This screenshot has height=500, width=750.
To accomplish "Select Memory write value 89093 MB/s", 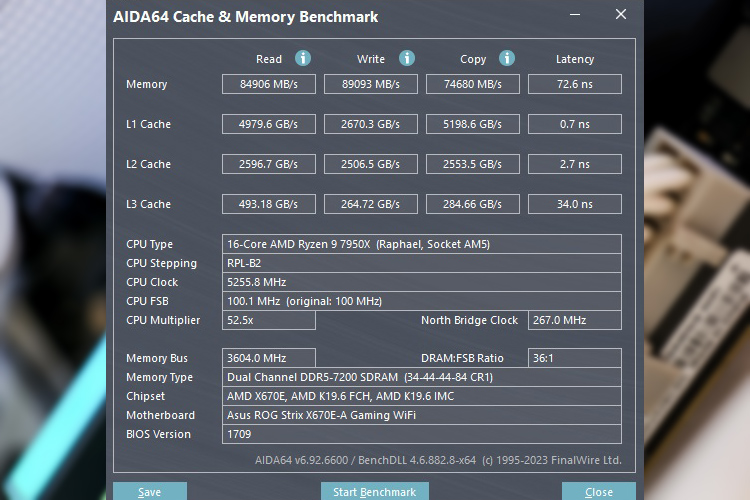I will tap(371, 84).
